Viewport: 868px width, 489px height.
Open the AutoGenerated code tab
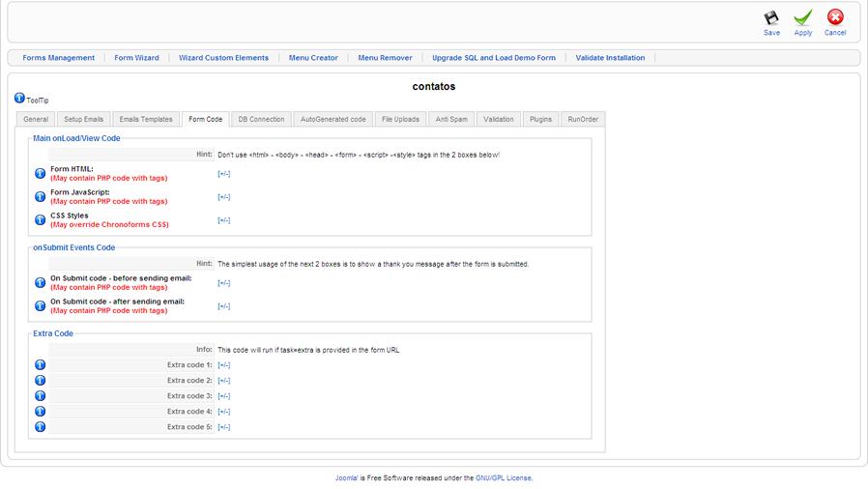[x=333, y=119]
